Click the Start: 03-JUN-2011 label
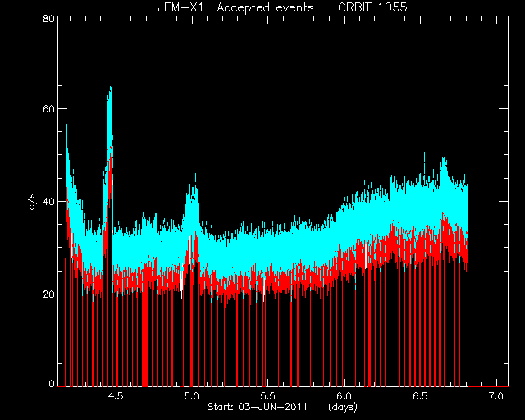The image size is (525, 420). point(257,407)
